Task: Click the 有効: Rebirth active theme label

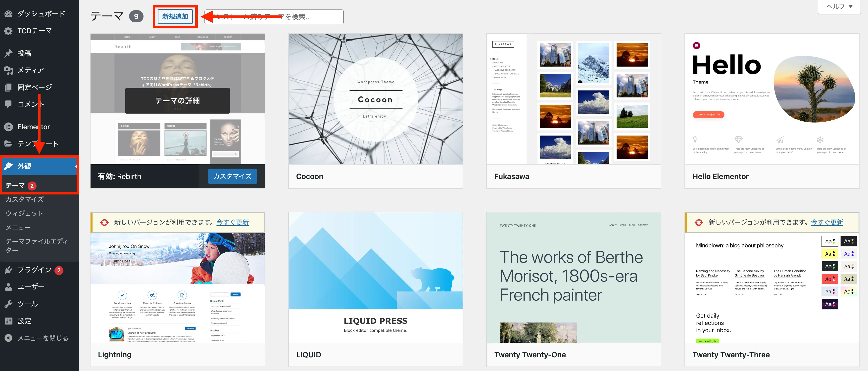Action: pos(120,176)
